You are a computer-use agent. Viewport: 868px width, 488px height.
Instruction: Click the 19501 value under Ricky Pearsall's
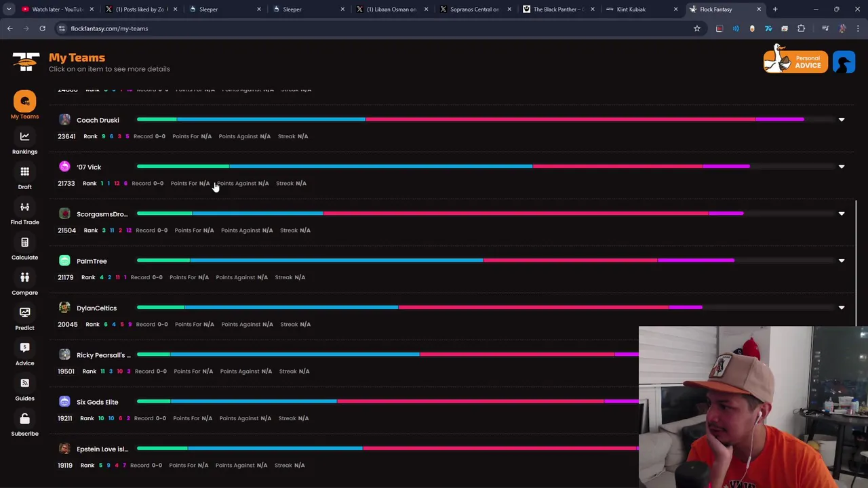66,371
